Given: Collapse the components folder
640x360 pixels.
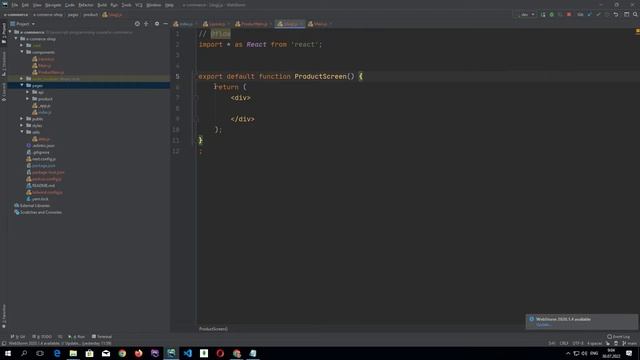Looking at the screenshot, I should point(22,52).
